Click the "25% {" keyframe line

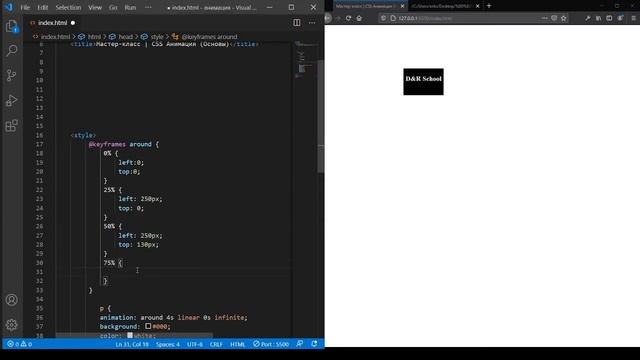click(113, 190)
